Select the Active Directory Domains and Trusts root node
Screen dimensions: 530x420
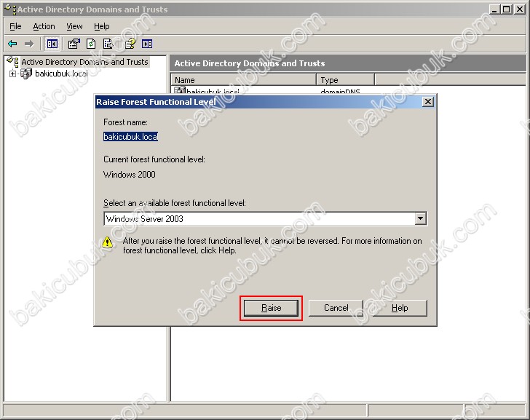pyautogui.click(x=84, y=62)
